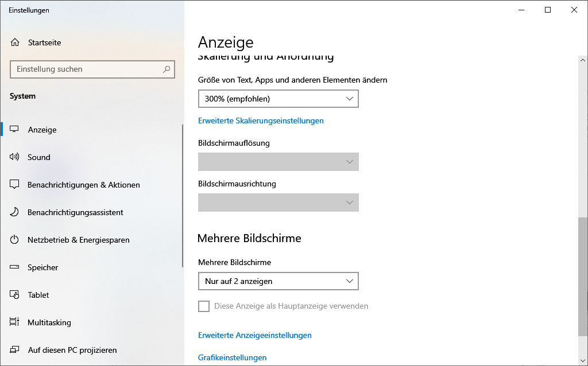Screen dimensions: 588x366
Task: Open Auf diesen PC projizieren icon
Action: point(14,350)
